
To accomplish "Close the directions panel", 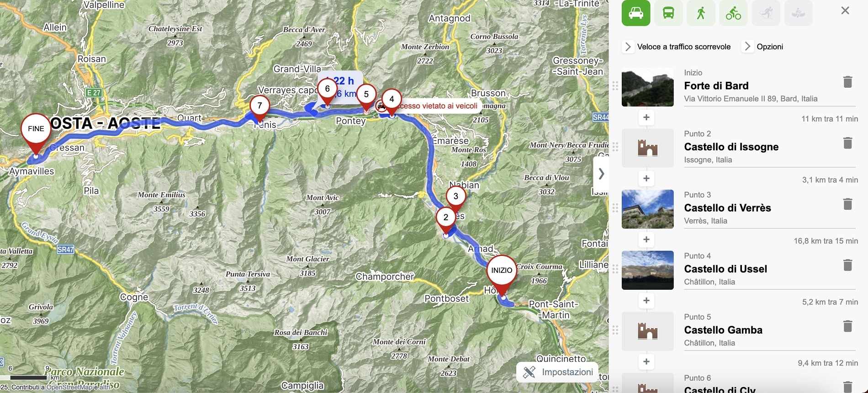I will 845,11.
